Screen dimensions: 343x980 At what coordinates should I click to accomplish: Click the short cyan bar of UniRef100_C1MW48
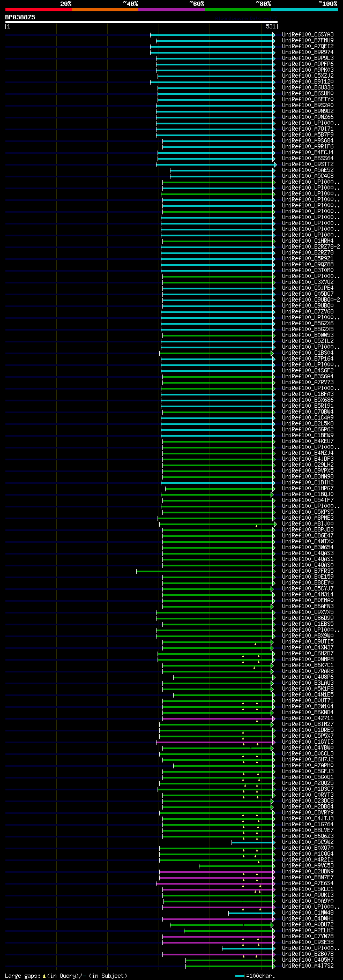tap(251, 913)
